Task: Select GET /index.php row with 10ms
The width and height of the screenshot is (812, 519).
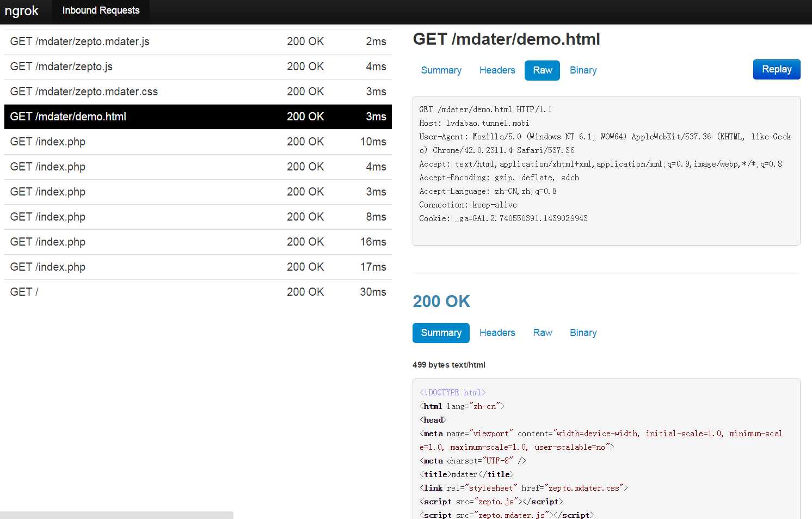Action: click(x=198, y=142)
